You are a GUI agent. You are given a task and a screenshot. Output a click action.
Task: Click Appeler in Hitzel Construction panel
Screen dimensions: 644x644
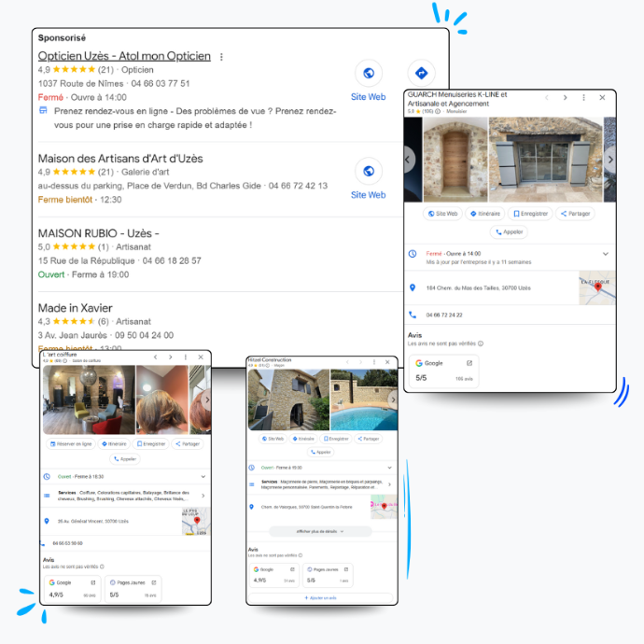tap(321, 452)
